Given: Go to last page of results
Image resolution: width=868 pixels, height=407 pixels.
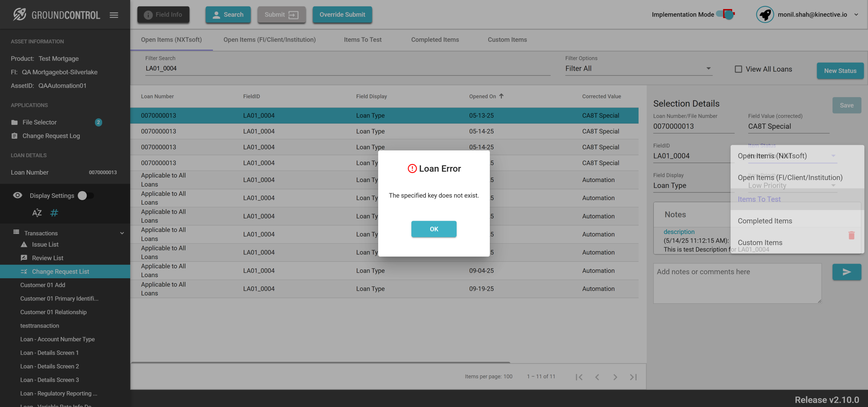Looking at the screenshot, I should tap(633, 377).
